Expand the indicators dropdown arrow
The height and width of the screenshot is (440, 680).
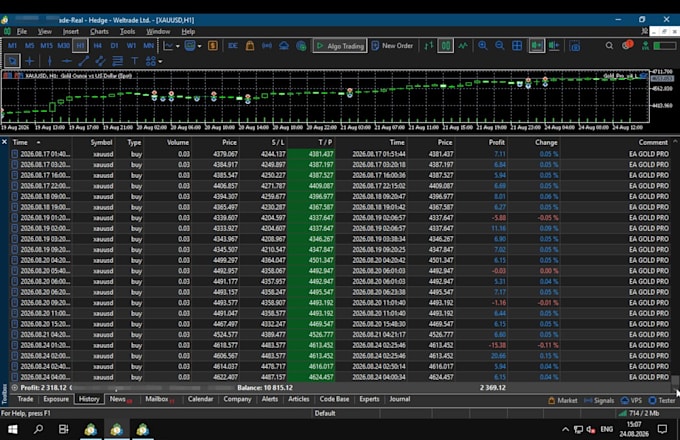click(x=178, y=46)
